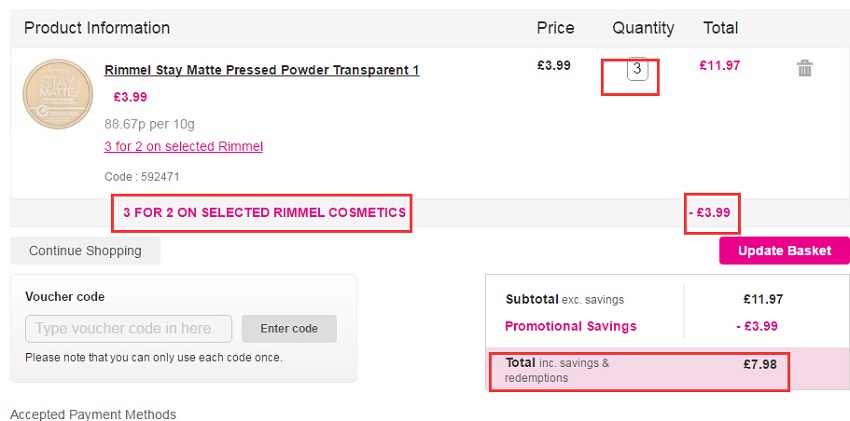
Task: Update the basket with the pink button
Action: tap(784, 251)
